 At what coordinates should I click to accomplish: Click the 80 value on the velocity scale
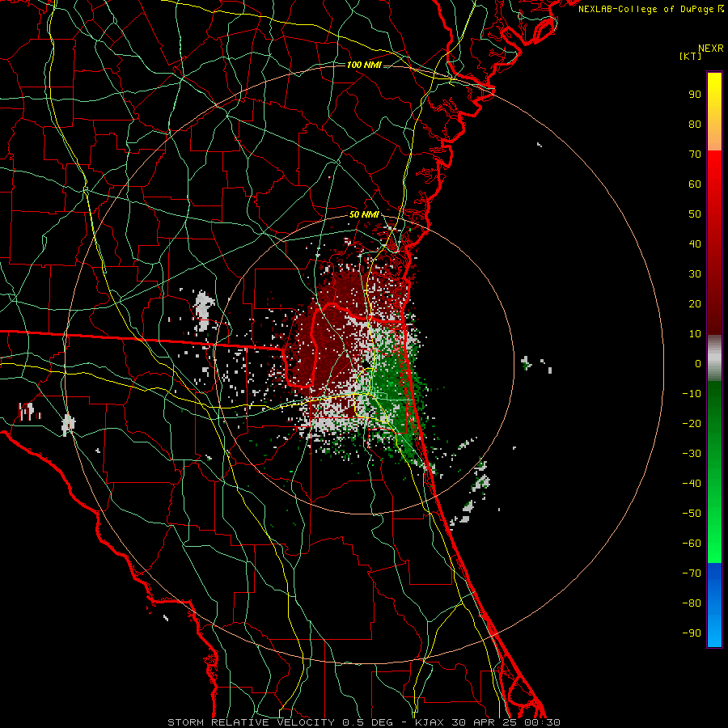point(695,125)
